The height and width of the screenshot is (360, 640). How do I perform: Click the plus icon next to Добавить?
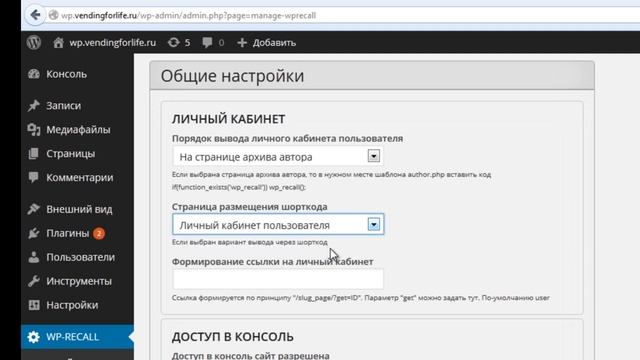(x=242, y=42)
